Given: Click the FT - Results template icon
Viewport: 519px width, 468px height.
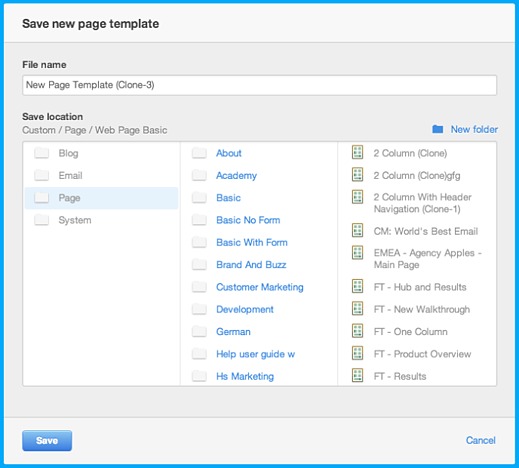Looking at the screenshot, I should (x=358, y=376).
